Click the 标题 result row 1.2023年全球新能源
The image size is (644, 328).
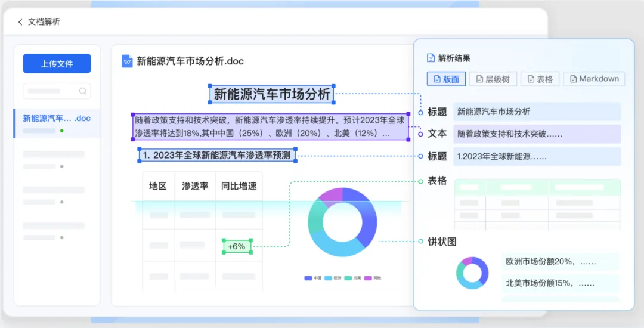pyautogui.click(x=537, y=156)
